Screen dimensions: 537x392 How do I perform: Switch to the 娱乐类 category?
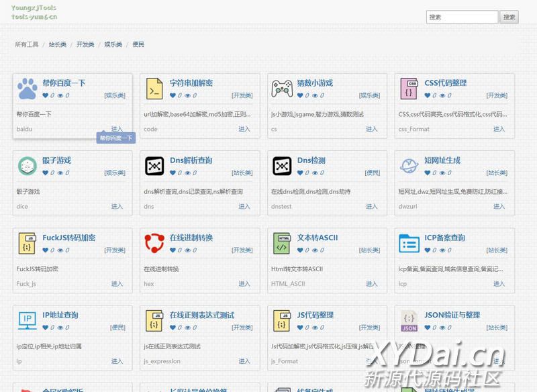[x=113, y=44]
